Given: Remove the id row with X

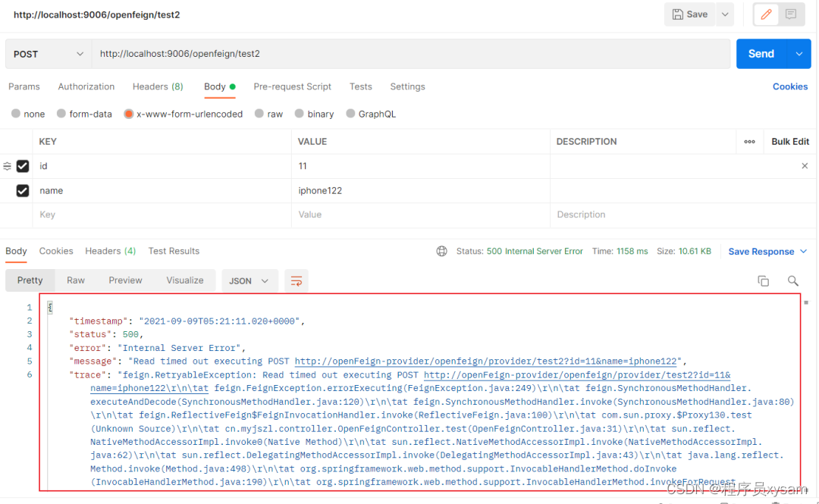Looking at the screenshot, I should tap(805, 166).
